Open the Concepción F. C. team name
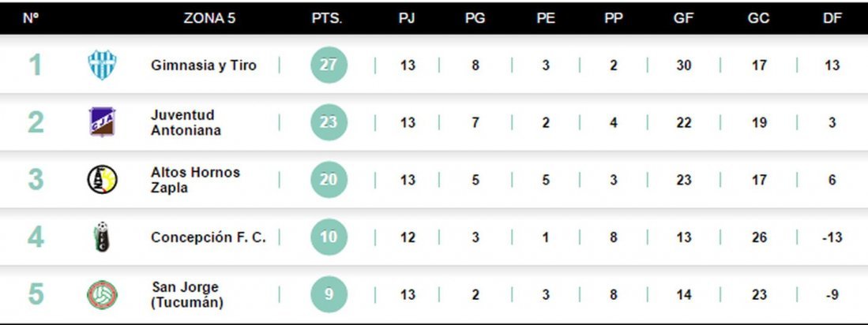The width and height of the screenshot is (868, 325). tap(209, 237)
